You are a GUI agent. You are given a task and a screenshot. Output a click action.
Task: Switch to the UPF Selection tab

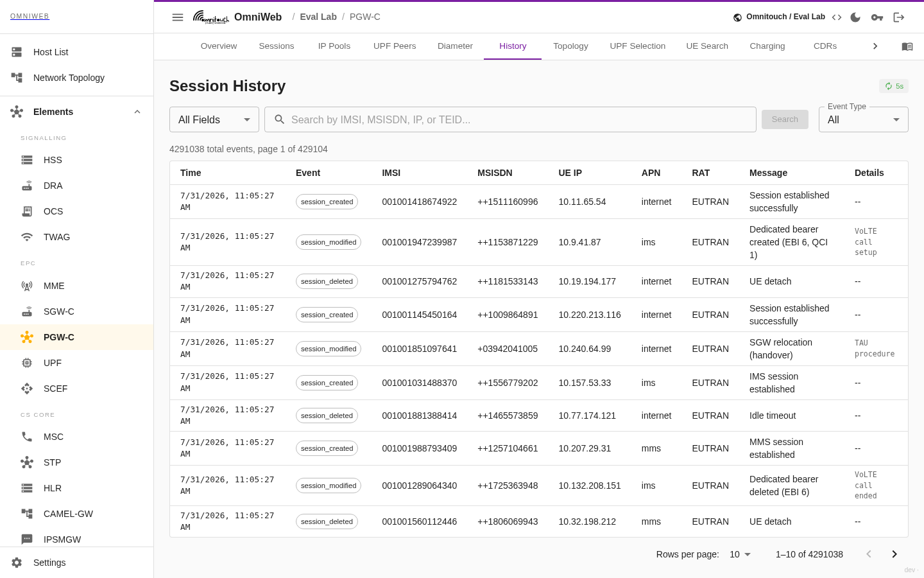tap(638, 46)
